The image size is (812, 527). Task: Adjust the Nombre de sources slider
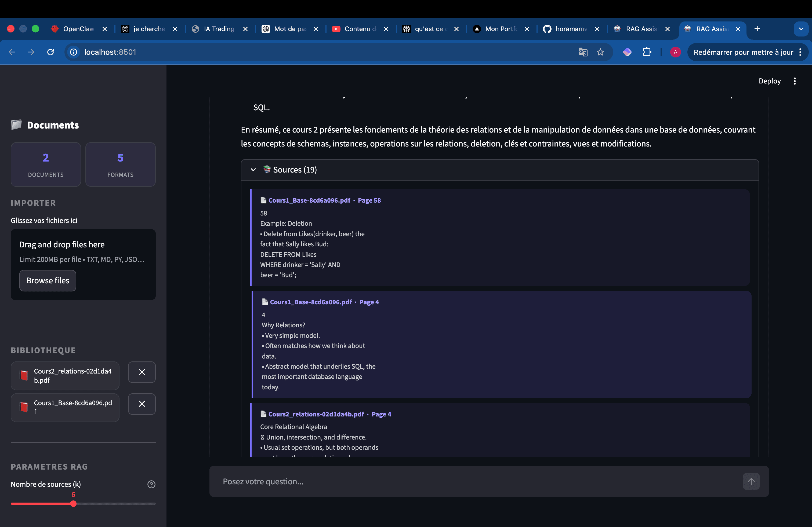[73, 503]
